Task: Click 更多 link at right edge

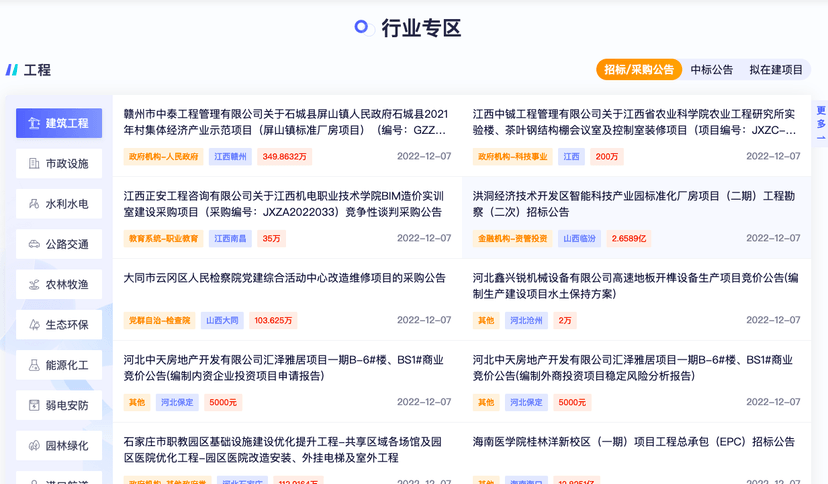Action: (x=821, y=124)
